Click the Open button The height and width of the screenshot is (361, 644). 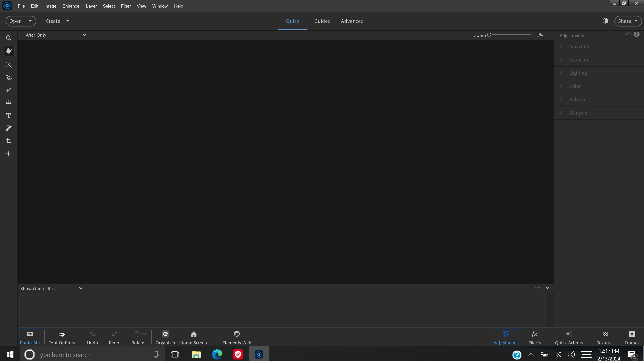pos(15,21)
